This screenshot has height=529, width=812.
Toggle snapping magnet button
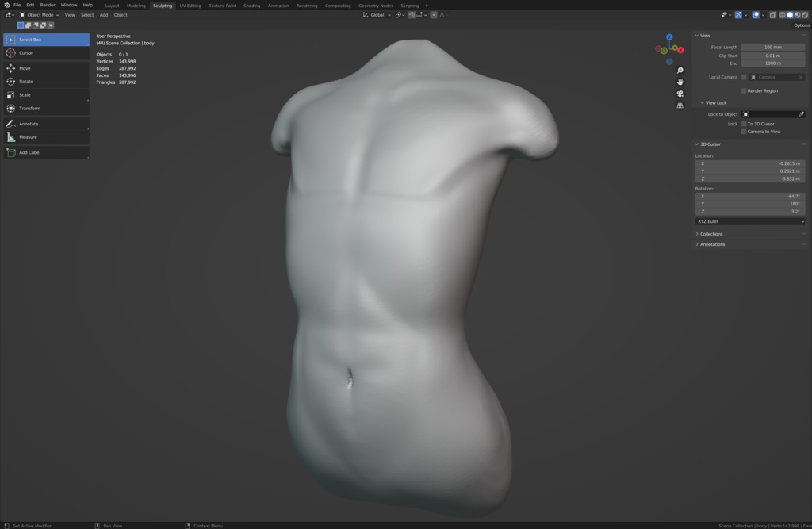(x=412, y=15)
